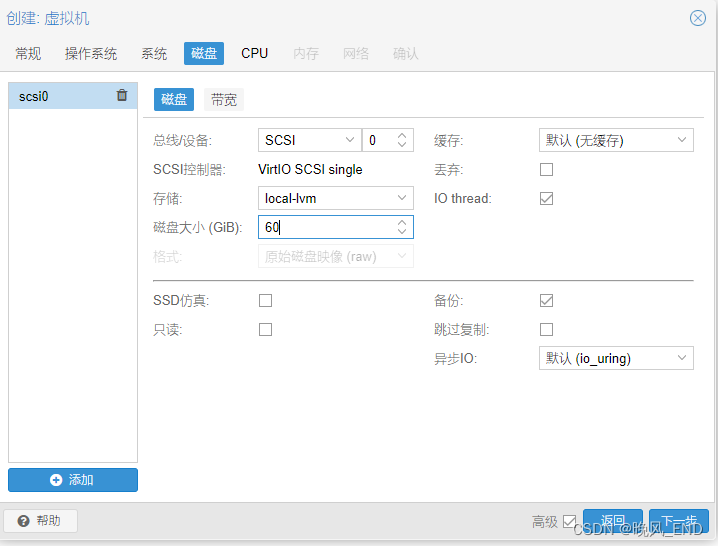Enable 只读 (read-only) checkbox

point(266,329)
